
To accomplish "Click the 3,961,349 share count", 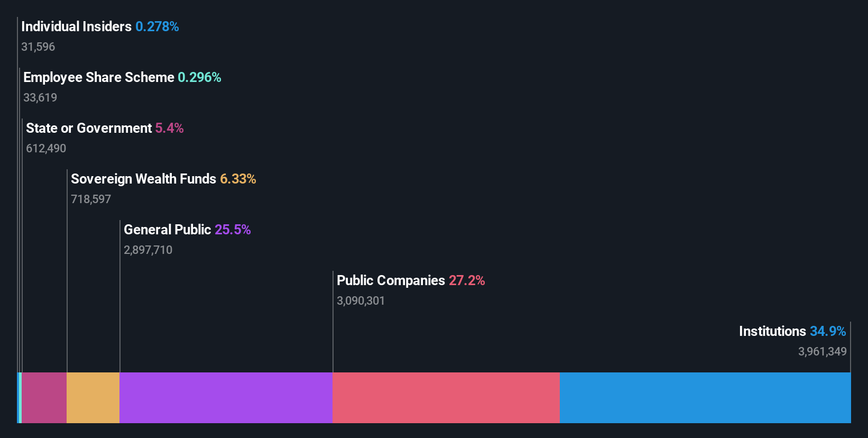I will pyautogui.click(x=823, y=351).
